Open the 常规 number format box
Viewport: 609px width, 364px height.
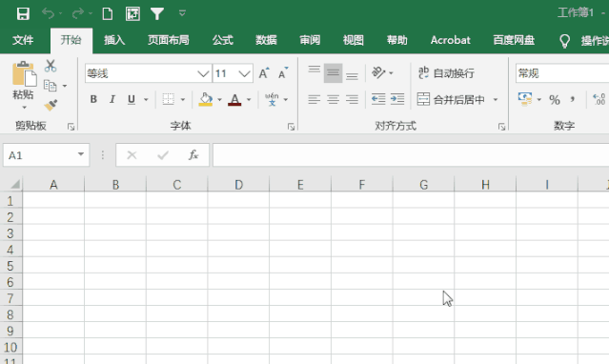[x=562, y=73]
